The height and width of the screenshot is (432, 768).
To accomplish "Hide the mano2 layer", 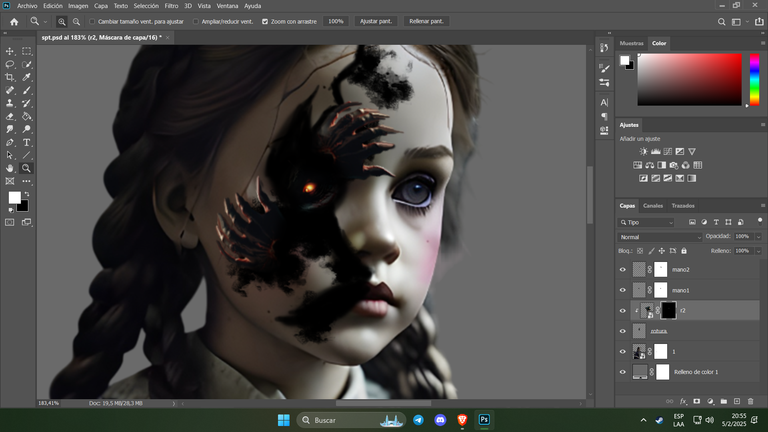I will point(623,269).
